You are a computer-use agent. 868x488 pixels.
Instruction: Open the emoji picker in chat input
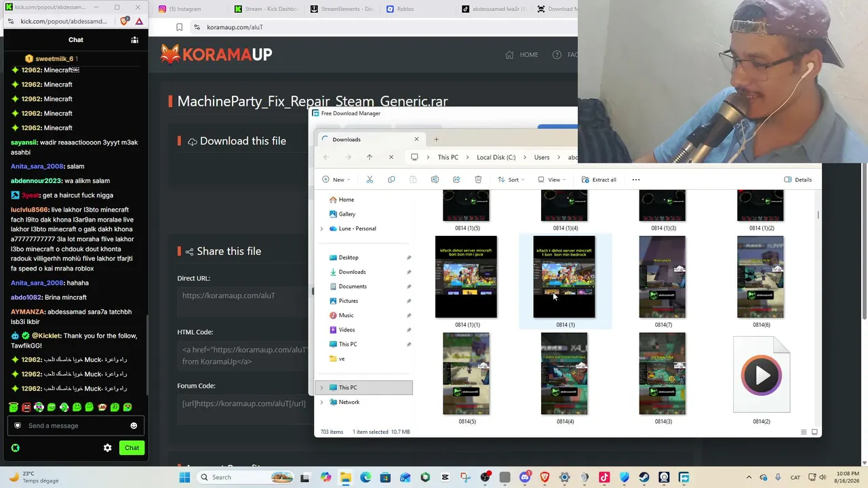coord(134,426)
